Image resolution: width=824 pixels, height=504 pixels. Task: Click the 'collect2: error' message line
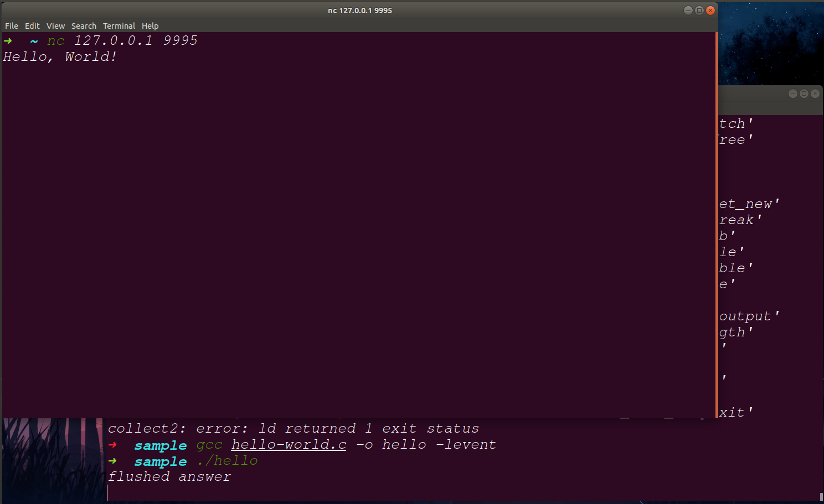coord(293,429)
